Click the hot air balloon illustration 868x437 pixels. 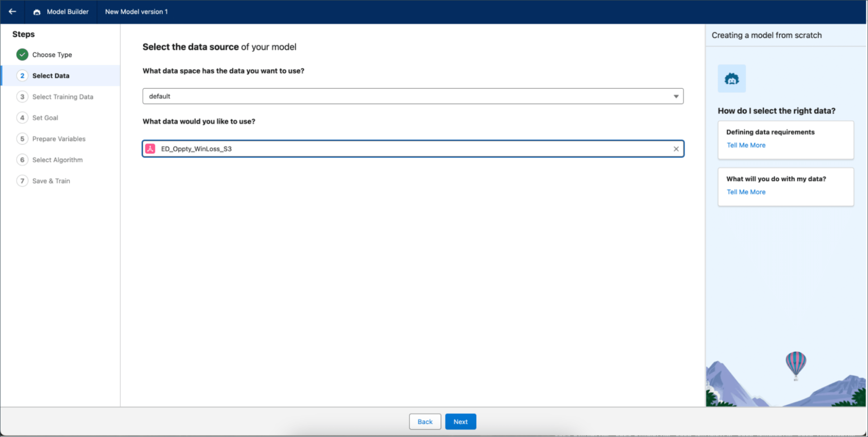796,366
